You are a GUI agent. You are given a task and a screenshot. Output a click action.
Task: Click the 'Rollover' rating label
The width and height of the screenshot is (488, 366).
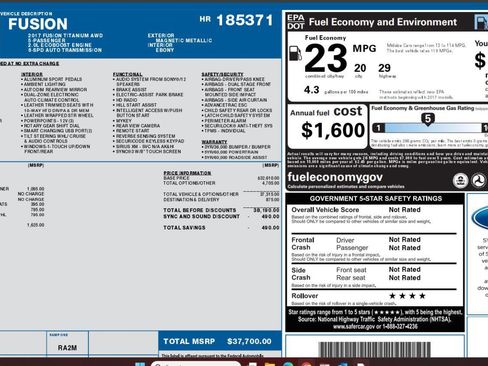pos(305,296)
